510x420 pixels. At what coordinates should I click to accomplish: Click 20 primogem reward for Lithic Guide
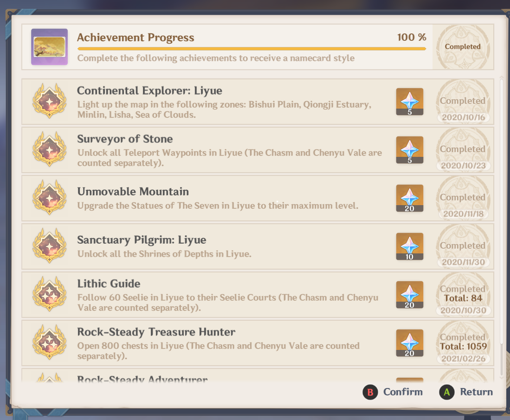409,295
